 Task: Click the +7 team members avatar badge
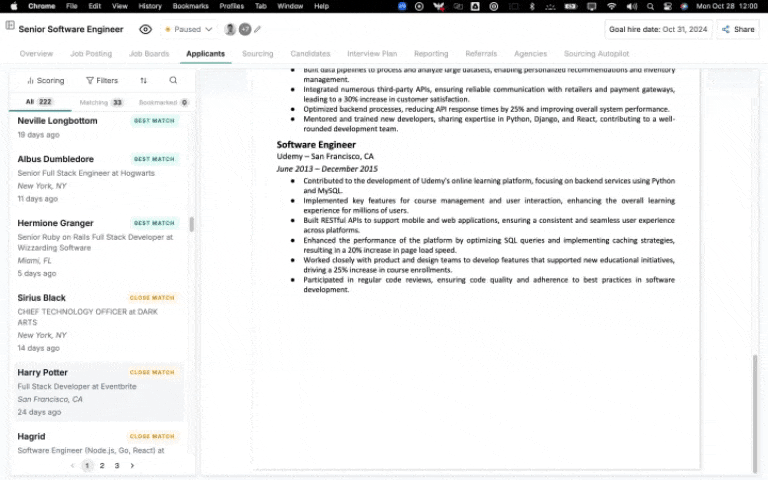(x=245, y=30)
